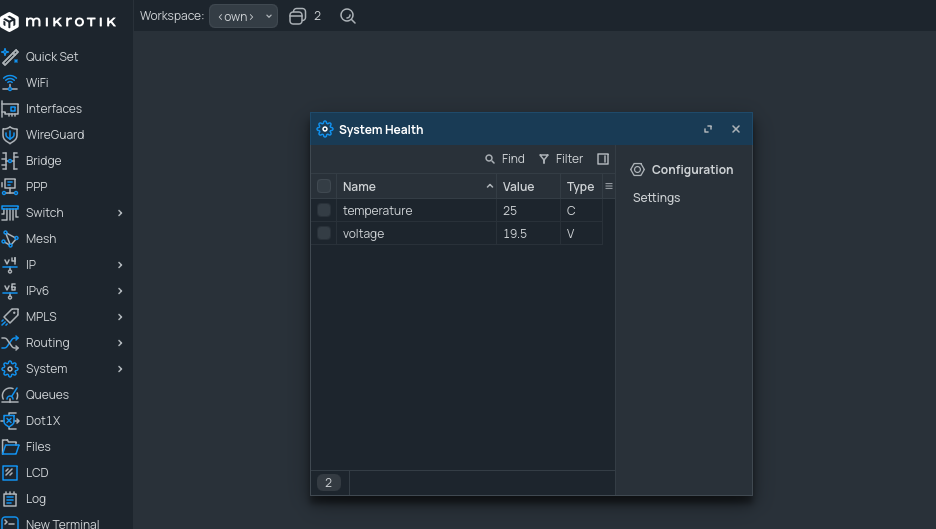Click the MPLS tag icon
This screenshot has width=936, height=529.
coord(10,316)
